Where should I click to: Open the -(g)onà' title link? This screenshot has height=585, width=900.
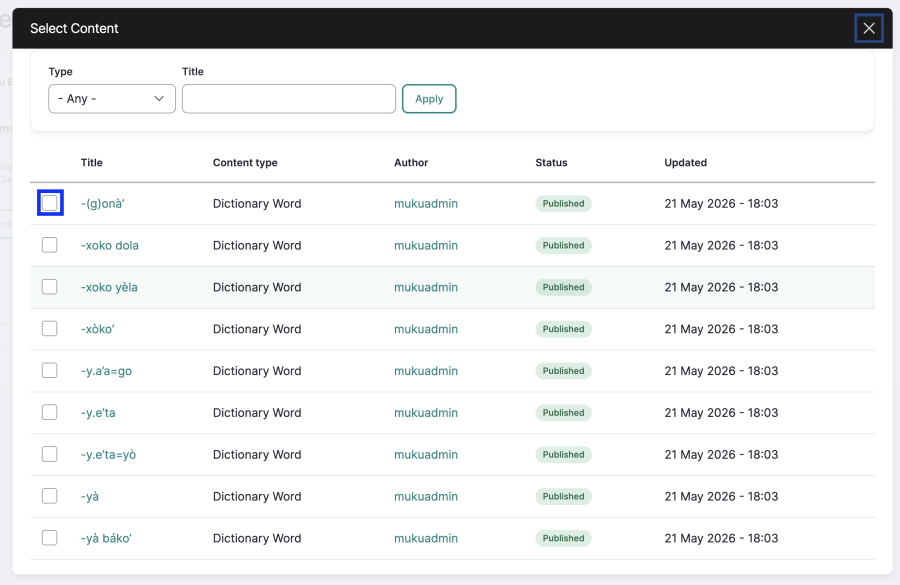point(103,203)
